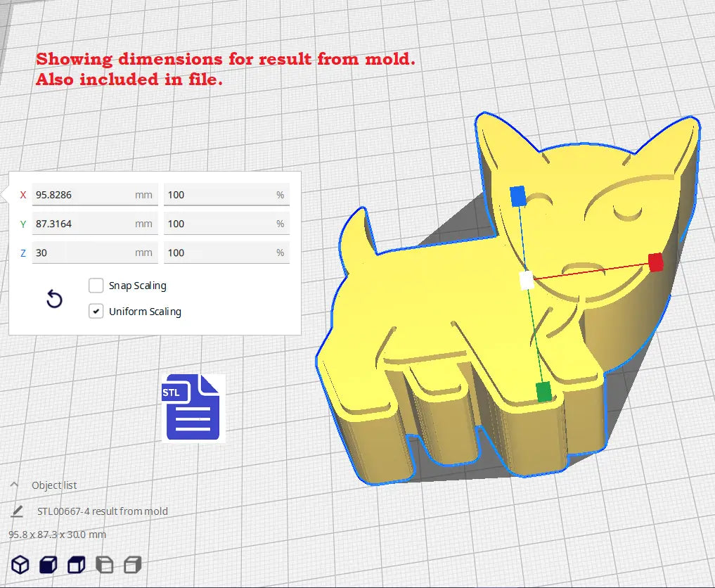The height and width of the screenshot is (588, 715).
Task: Click the Z dimension field showing 30
Action: (83, 253)
